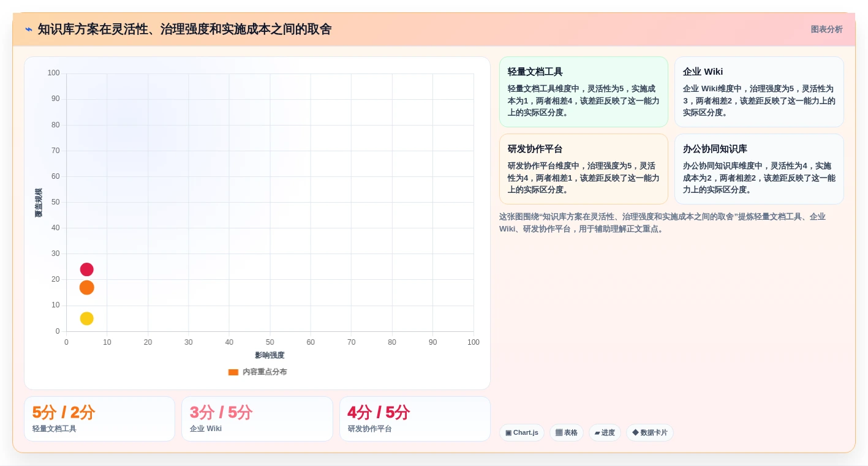Select the red bubble data point
This screenshot has height=466, width=868.
click(x=87, y=269)
